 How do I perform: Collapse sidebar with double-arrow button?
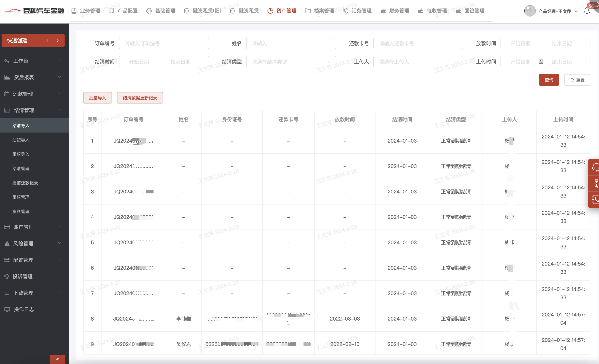point(57,359)
